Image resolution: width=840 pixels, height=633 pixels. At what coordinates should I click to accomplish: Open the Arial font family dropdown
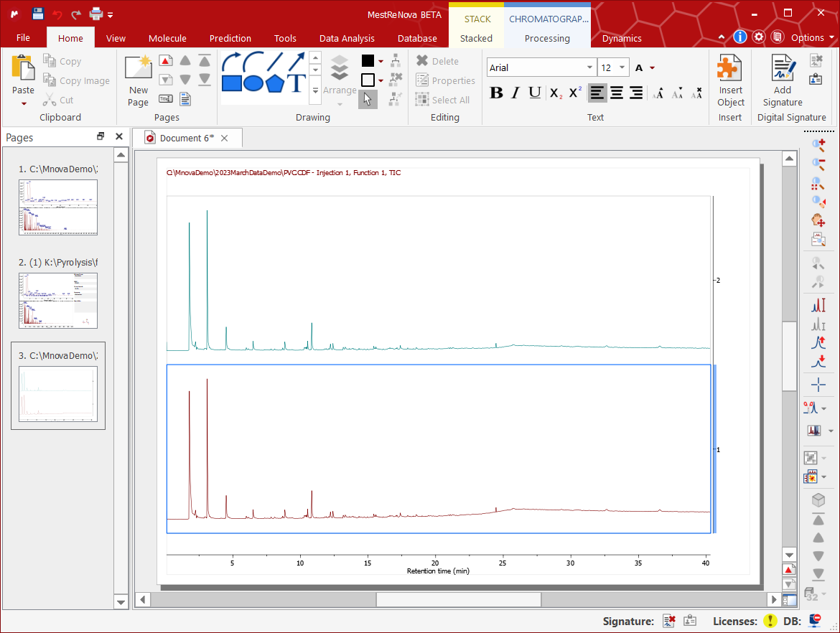click(x=589, y=68)
